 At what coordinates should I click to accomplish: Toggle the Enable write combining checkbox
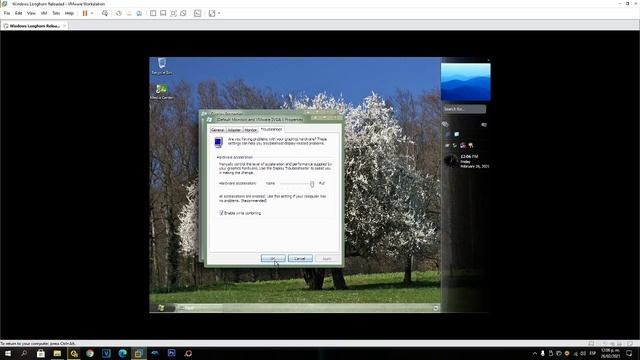[x=222, y=213]
